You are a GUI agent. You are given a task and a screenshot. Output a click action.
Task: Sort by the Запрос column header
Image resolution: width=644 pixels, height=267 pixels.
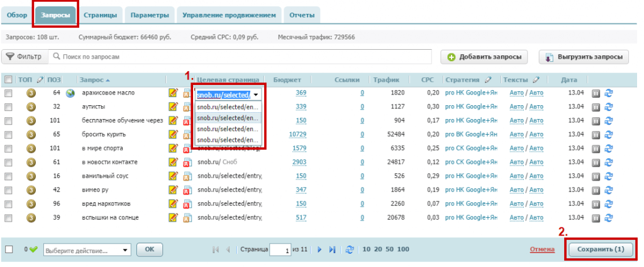click(x=94, y=80)
